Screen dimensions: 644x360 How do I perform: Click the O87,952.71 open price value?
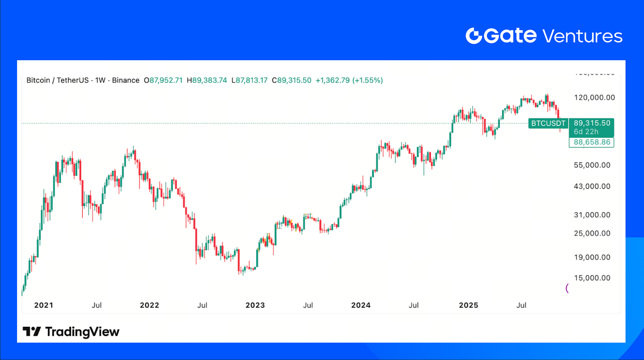(x=163, y=80)
